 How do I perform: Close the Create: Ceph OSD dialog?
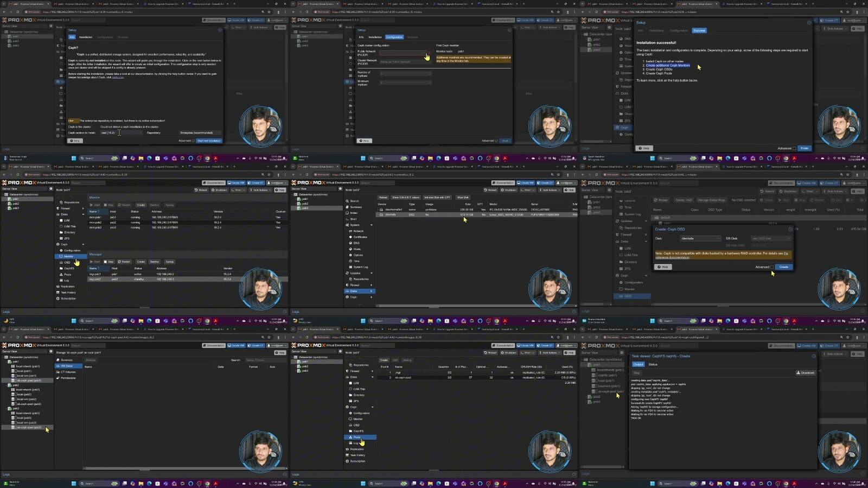790,229
